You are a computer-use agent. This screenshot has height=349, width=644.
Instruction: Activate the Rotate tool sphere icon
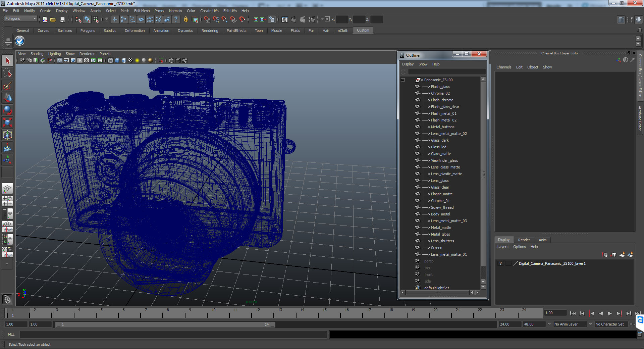click(7, 110)
